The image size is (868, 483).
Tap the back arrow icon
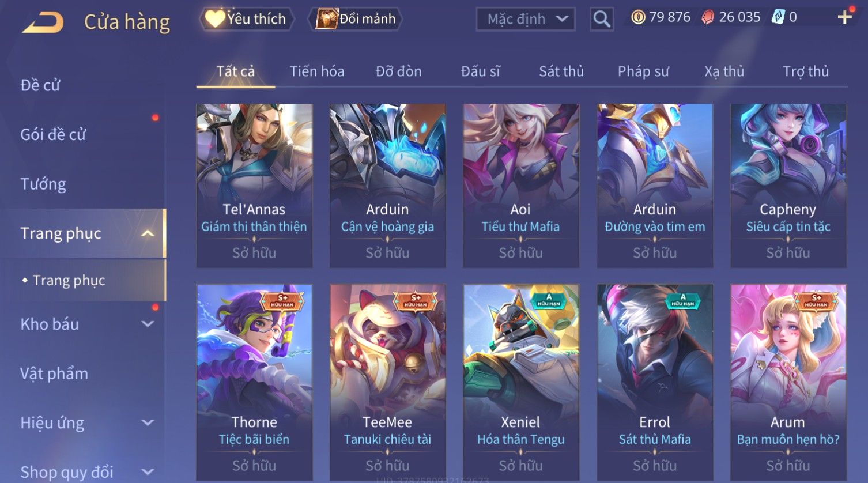[x=43, y=22]
